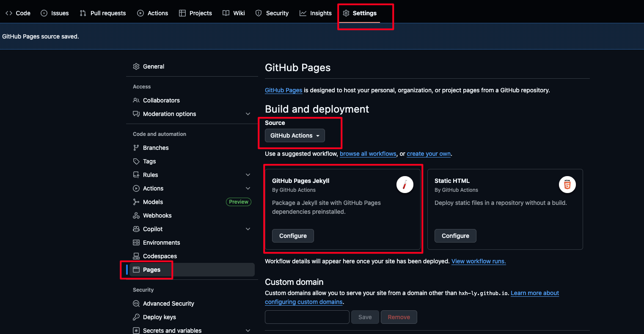Screen dimensions: 644x334
Task: Expand Moderation options in sidebar
Action: [x=248, y=114]
